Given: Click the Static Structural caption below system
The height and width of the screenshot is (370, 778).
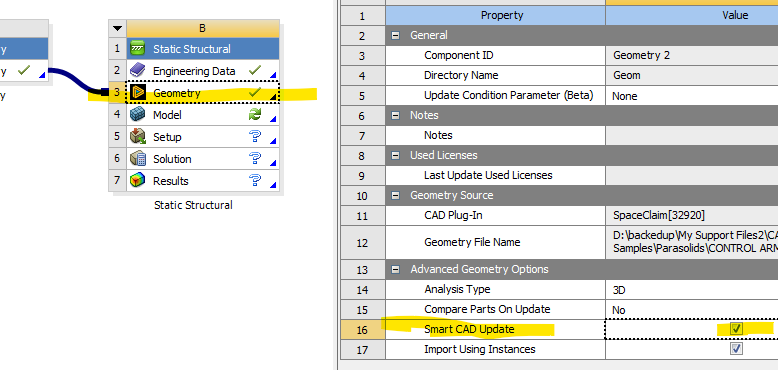Looking at the screenshot, I should [193, 205].
